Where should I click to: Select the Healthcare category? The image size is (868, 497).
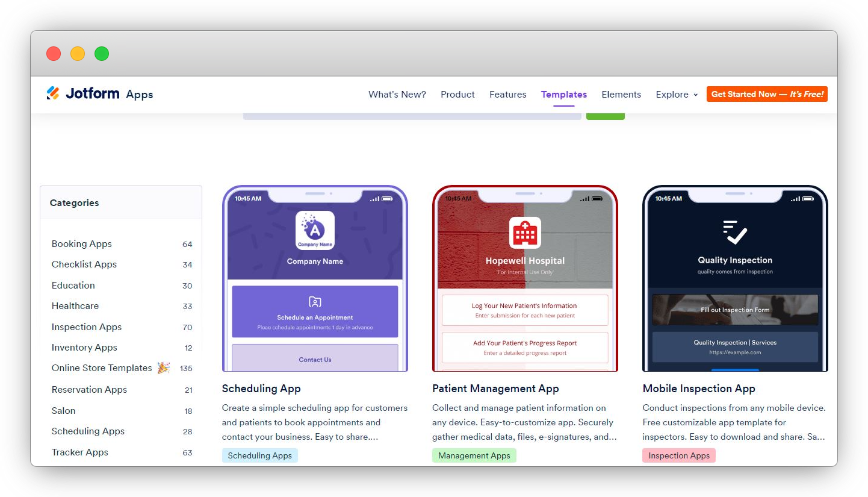click(75, 306)
